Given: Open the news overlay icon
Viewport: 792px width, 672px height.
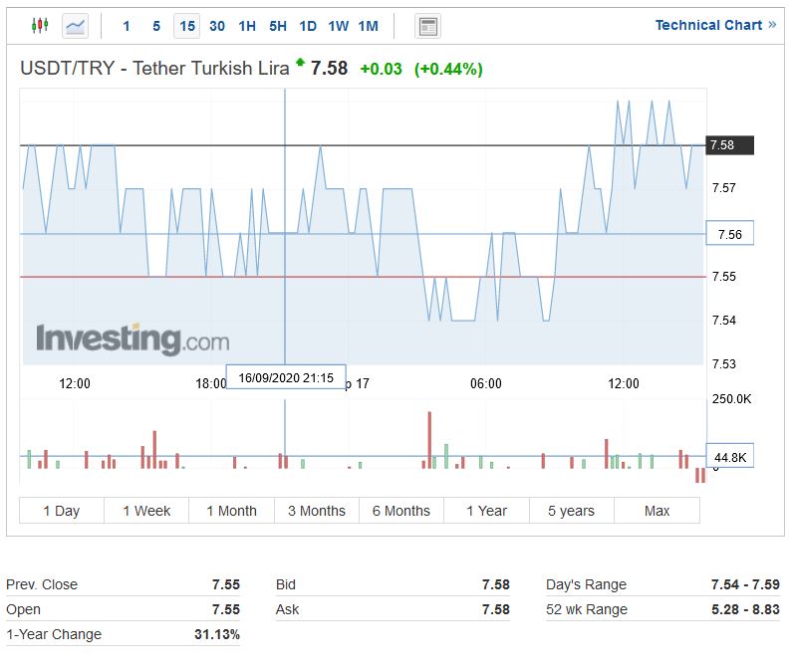Looking at the screenshot, I should [x=427, y=26].
